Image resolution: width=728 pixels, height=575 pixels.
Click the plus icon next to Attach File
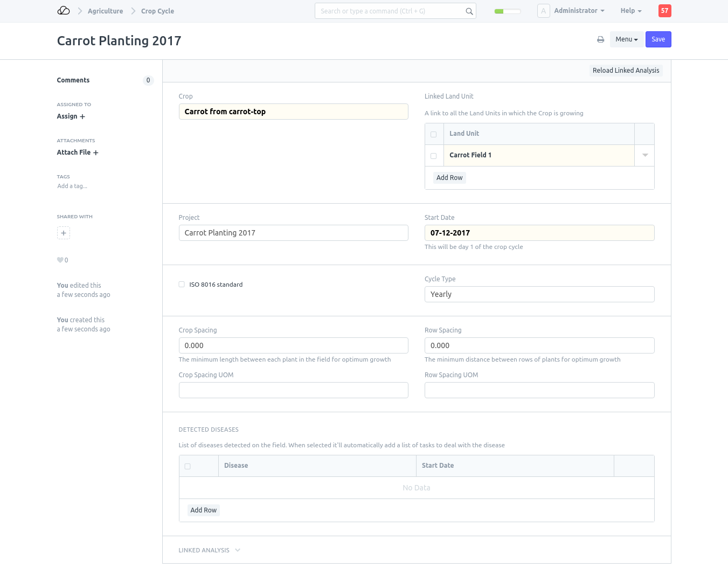click(96, 153)
